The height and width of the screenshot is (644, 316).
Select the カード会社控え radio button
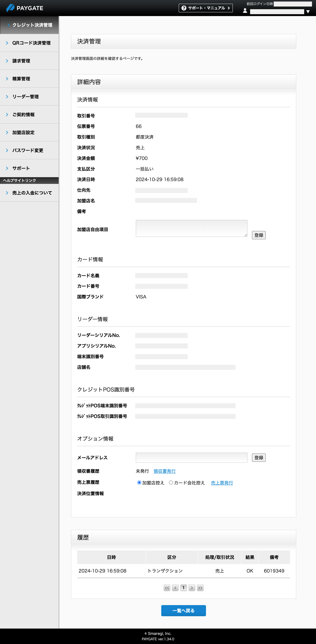pyautogui.click(x=171, y=482)
